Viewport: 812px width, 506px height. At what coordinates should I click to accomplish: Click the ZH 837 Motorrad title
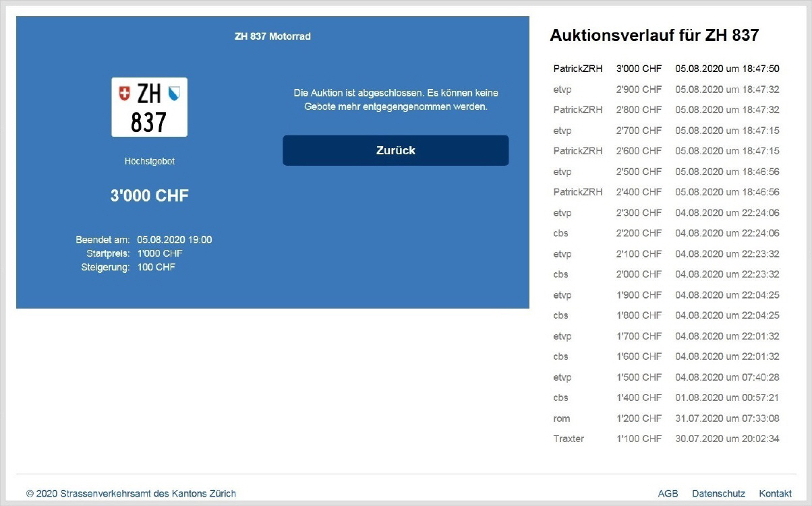(272, 36)
